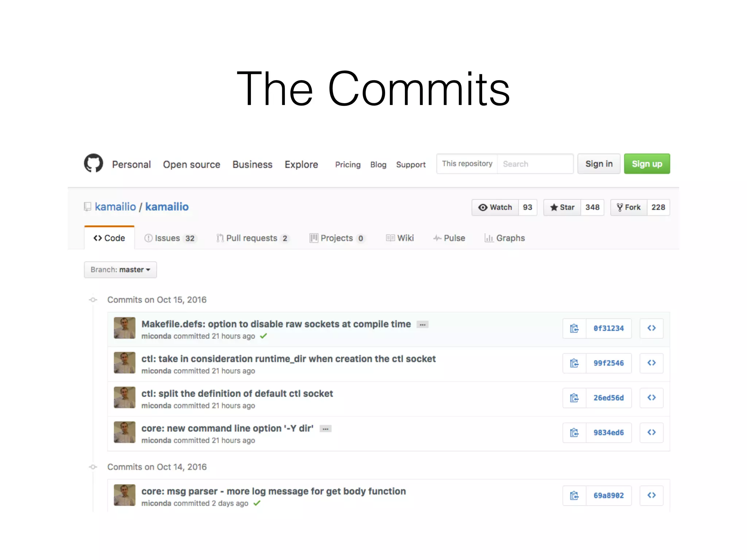Screen dimensions: 747x560
Task: Open the Issues tab
Action: pos(170,238)
